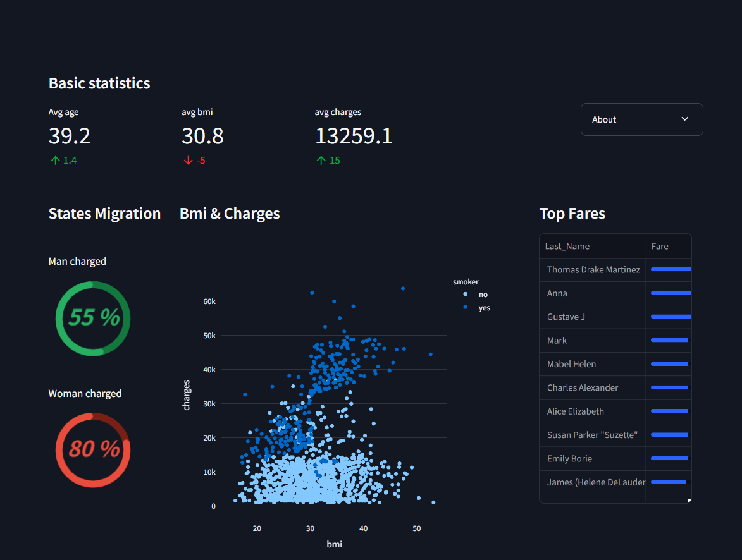
Task: Toggle the 'no' smoker legend entry
Action: pyautogui.click(x=476, y=295)
